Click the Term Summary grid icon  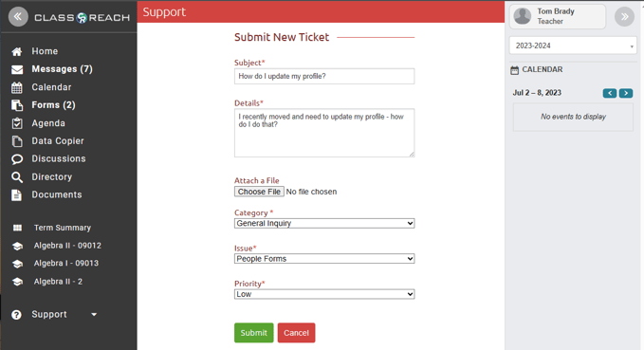(x=17, y=228)
